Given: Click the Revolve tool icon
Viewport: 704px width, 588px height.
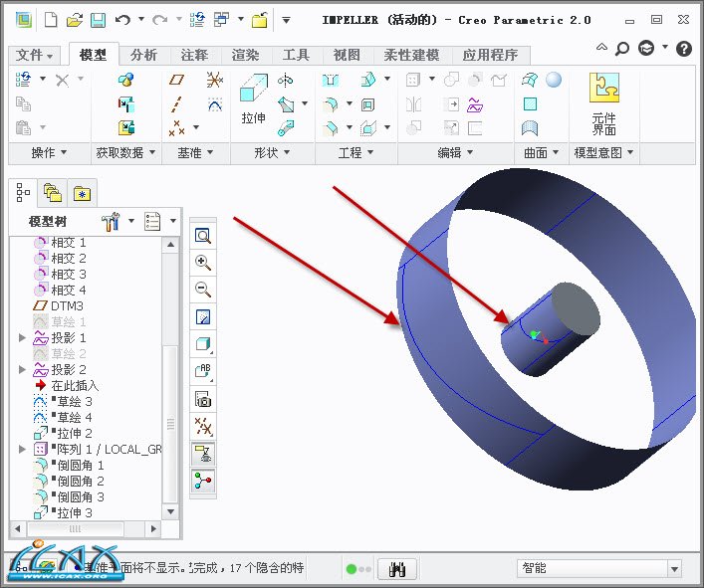Looking at the screenshot, I should 286,81.
